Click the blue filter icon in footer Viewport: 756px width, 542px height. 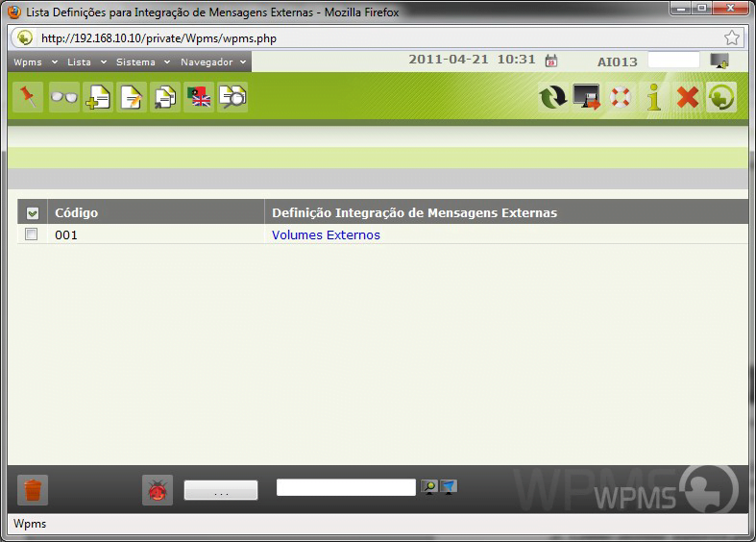pyautogui.click(x=449, y=487)
